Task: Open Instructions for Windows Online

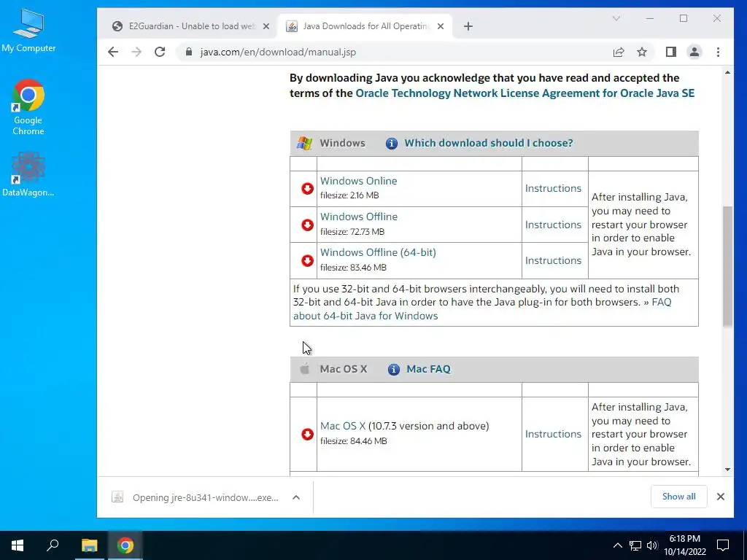Action: click(553, 189)
